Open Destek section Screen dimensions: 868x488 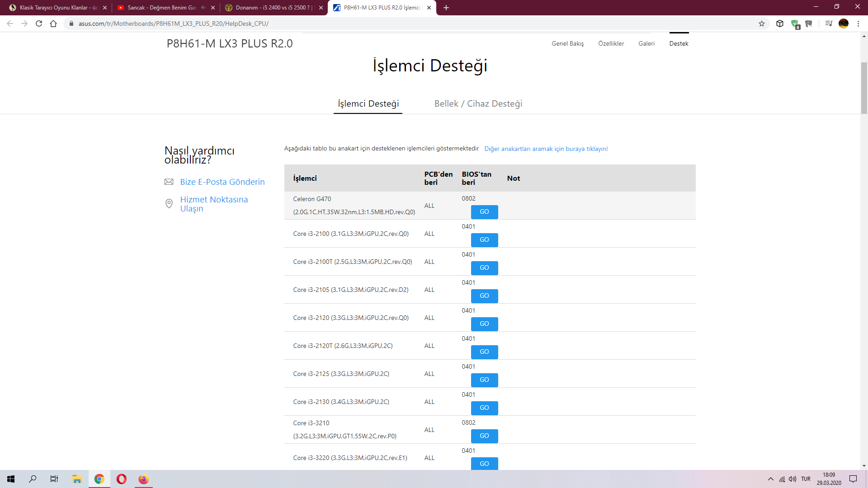tap(679, 43)
